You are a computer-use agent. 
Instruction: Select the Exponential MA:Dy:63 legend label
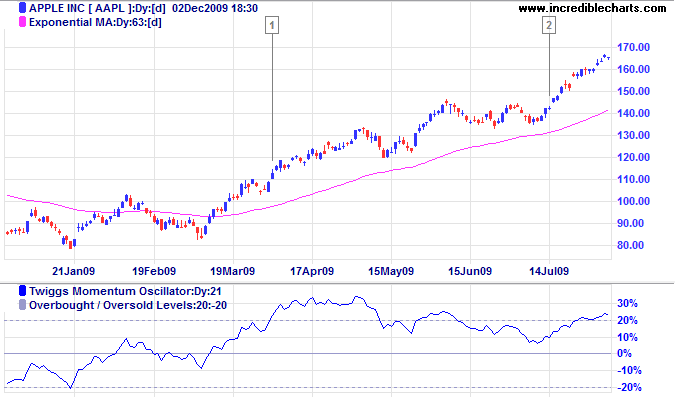(x=95, y=22)
